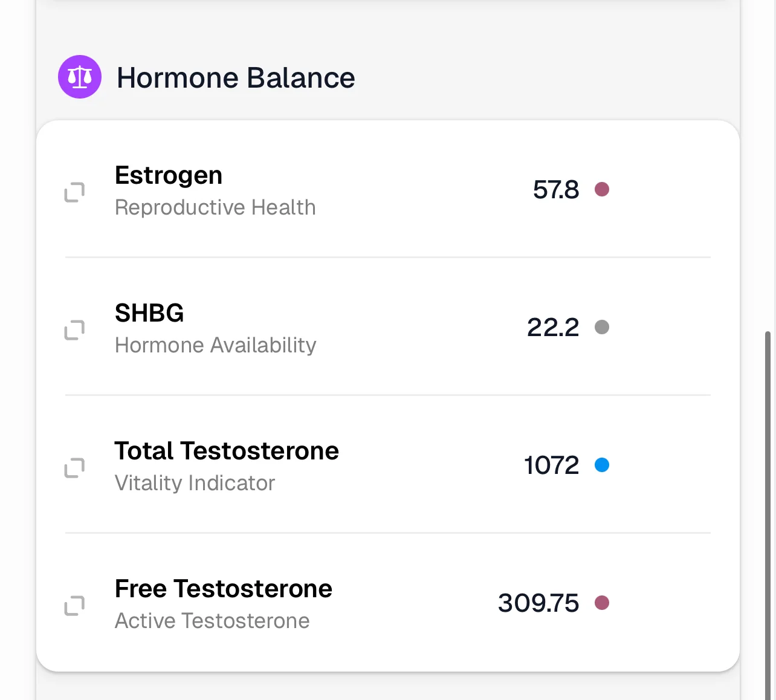The image size is (776, 700).
Task: Select the Free Testosterone value 309.75
Action: point(538,603)
